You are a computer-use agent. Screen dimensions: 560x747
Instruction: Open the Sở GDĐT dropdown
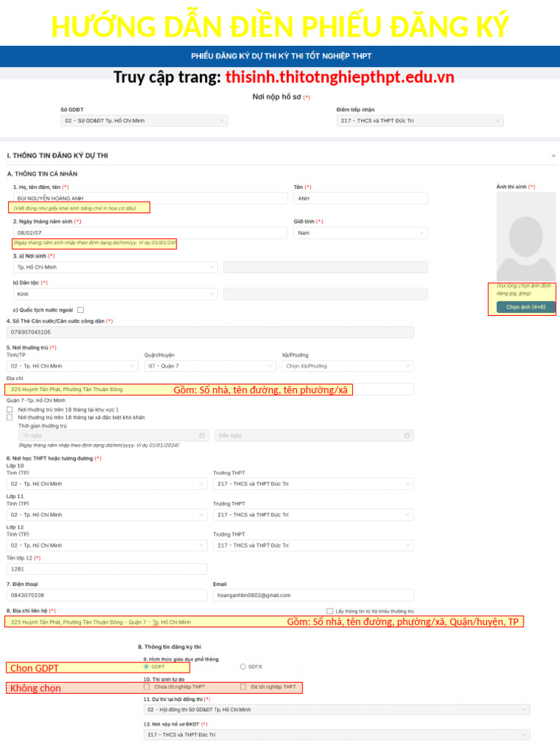point(144,120)
